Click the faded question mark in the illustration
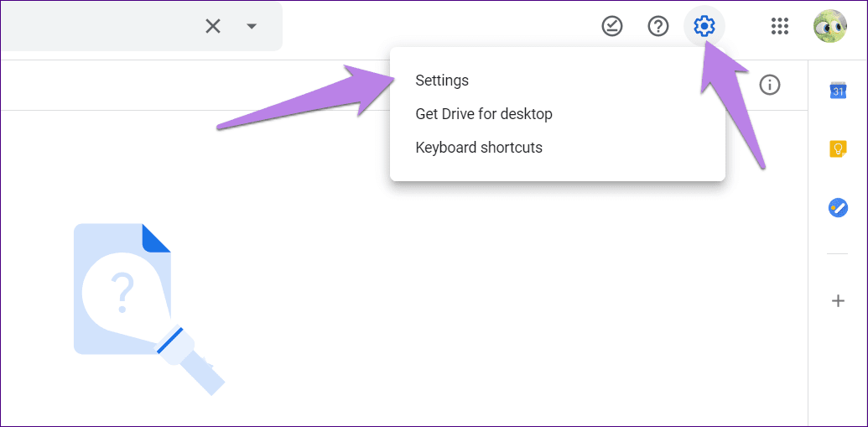The width and height of the screenshot is (868, 427). click(x=122, y=294)
